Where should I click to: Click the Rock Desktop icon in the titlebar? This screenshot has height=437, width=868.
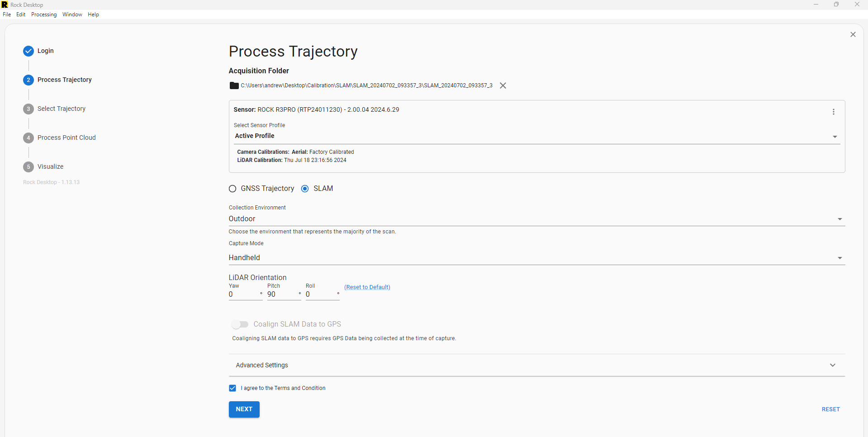click(x=5, y=5)
